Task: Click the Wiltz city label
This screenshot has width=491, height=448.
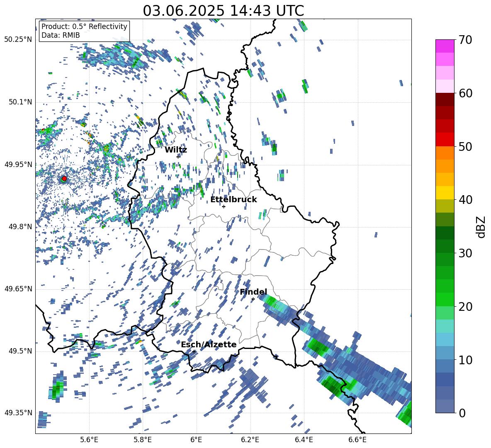Action: tap(176, 150)
